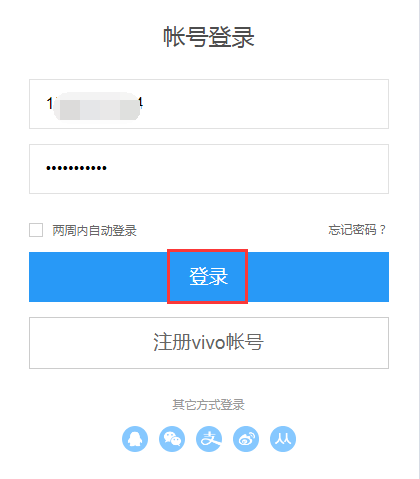Open the 忘记密码? link
This screenshot has height=479, width=420.
[x=357, y=230]
